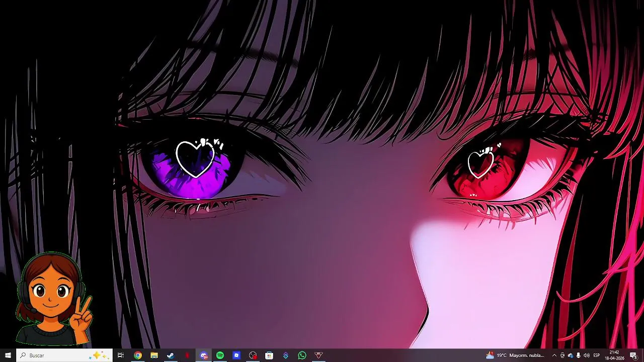
Task: Open the volume control speaker icon
Action: pos(586,355)
